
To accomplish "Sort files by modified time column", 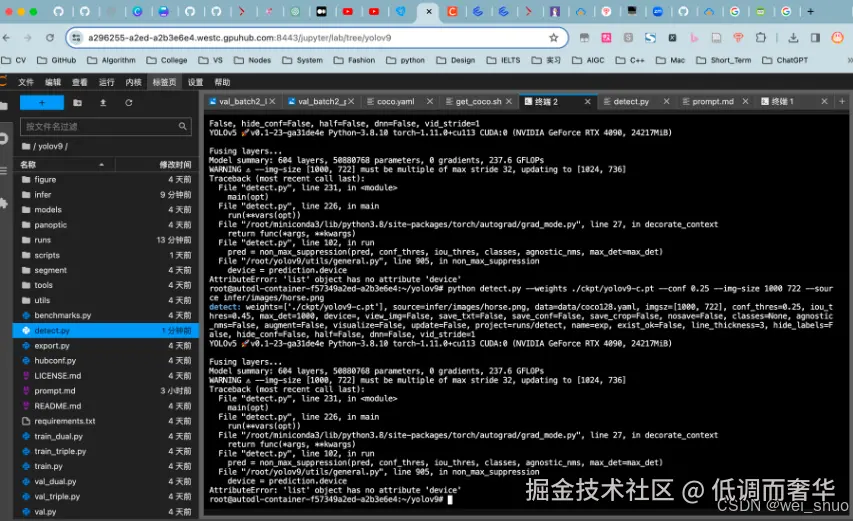I will point(157,165).
